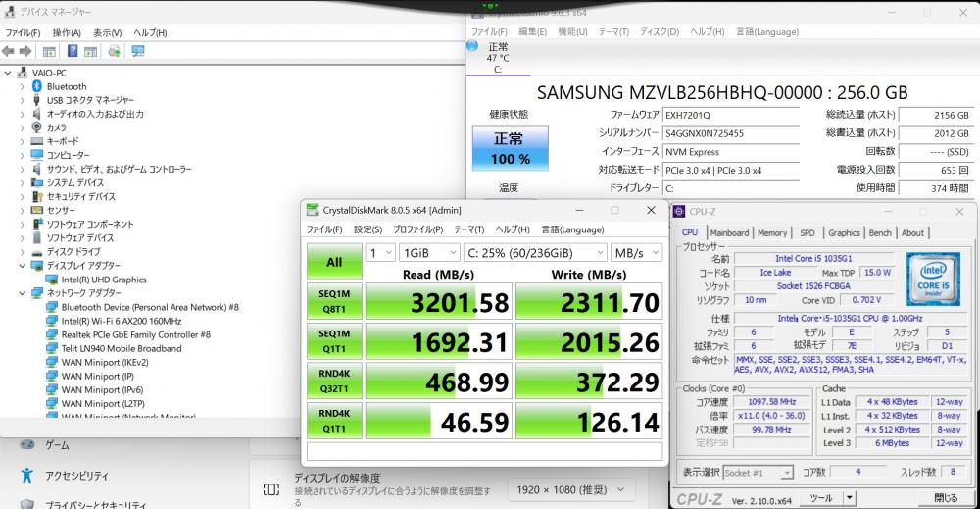Expand the キーボード device category
Viewport: 980px width, 509px height.
[23, 141]
